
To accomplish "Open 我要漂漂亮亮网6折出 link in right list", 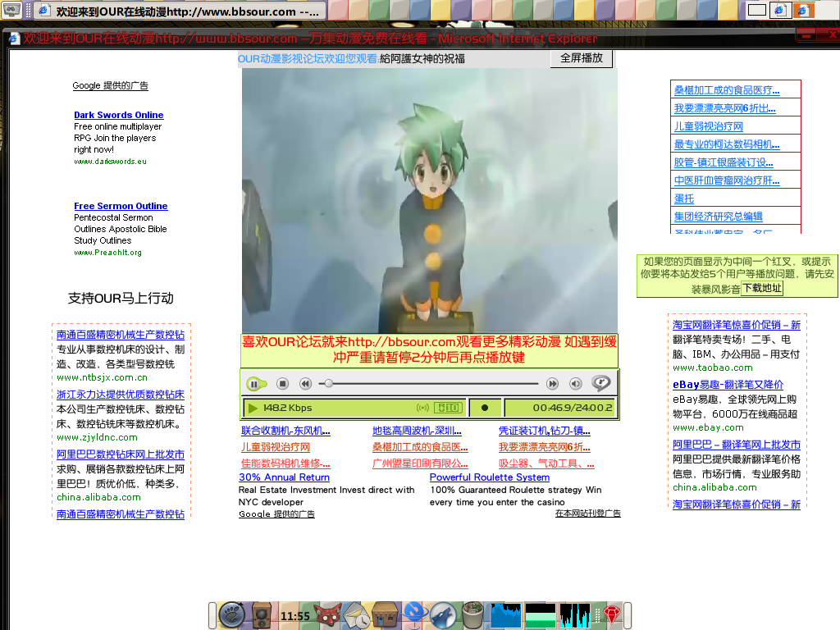I will pos(724,108).
